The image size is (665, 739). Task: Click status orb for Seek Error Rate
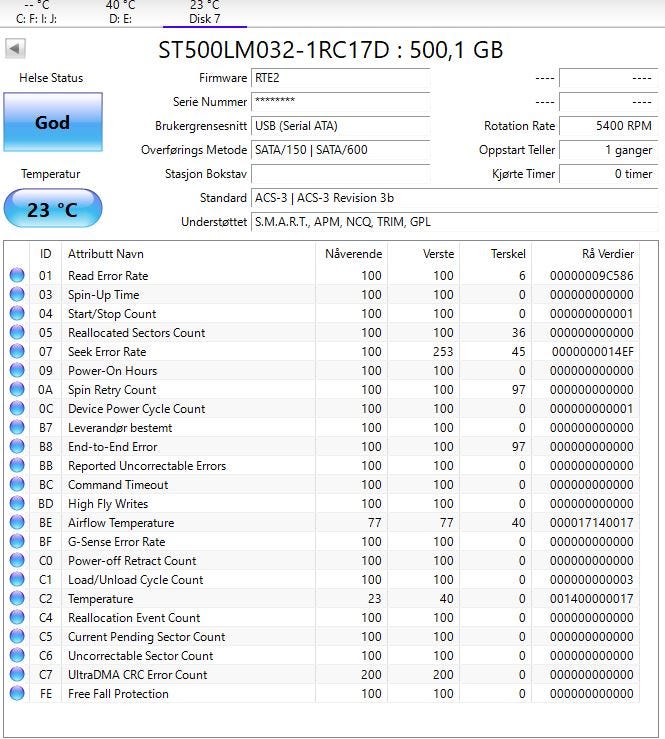pyautogui.click(x=17, y=351)
